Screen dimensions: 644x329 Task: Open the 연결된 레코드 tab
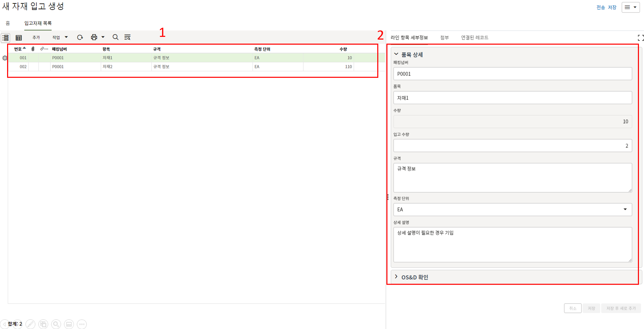tap(474, 38)
